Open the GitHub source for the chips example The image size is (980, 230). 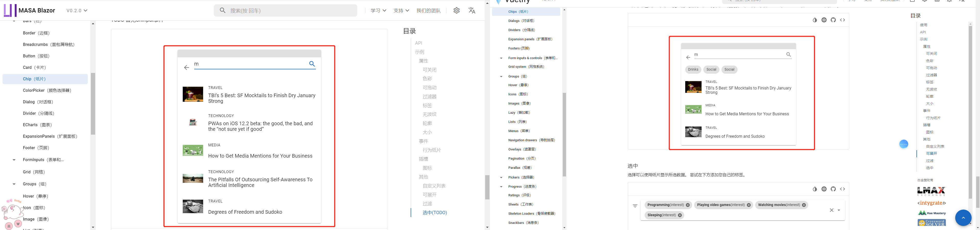[x=833, y=20]
